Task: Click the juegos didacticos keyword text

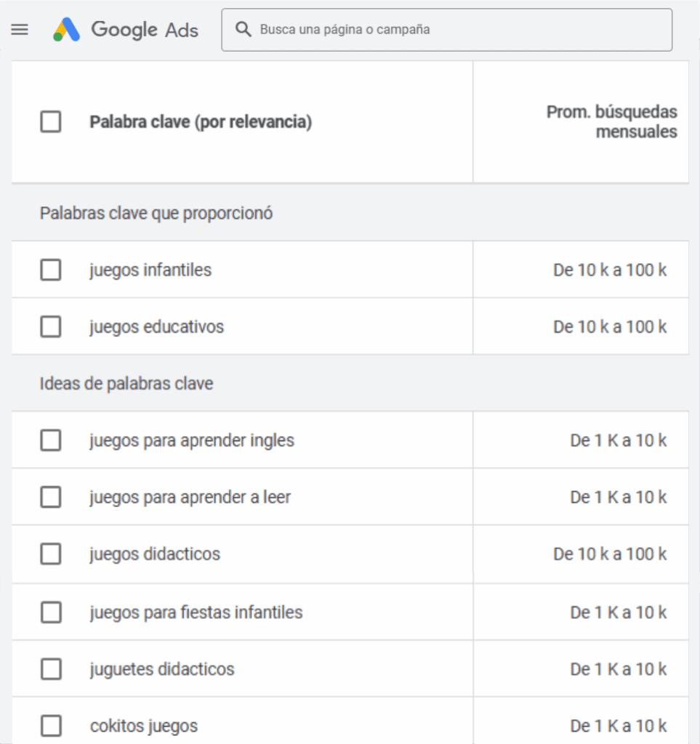Action: (x=155, y=554)
